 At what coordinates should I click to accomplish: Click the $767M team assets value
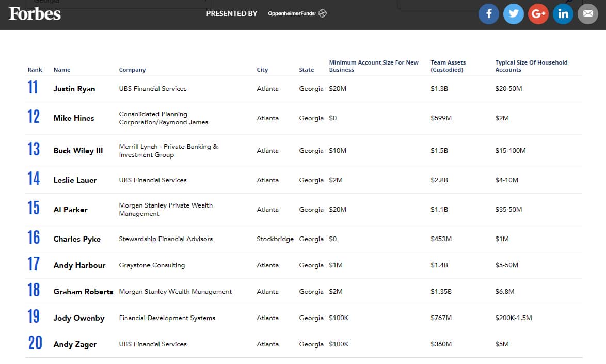point(441,318)
